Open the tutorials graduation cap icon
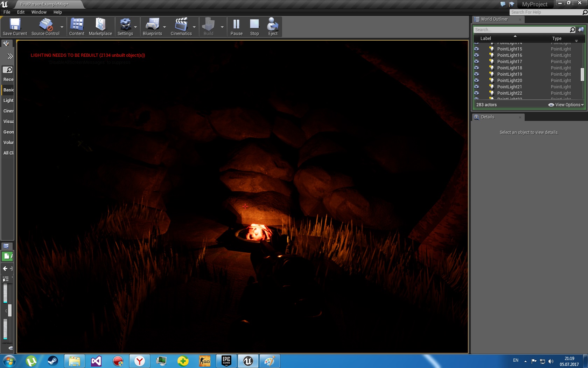This screenshot has width=588, height=368. click(512, 4)
